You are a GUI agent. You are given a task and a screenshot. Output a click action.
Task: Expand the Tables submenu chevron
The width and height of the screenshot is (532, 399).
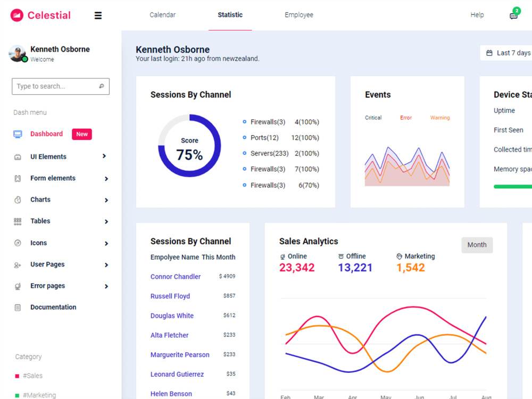106,221
